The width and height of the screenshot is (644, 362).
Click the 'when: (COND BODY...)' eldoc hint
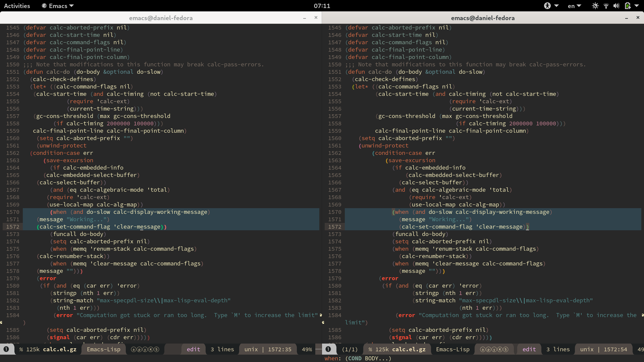coord(357,358)
